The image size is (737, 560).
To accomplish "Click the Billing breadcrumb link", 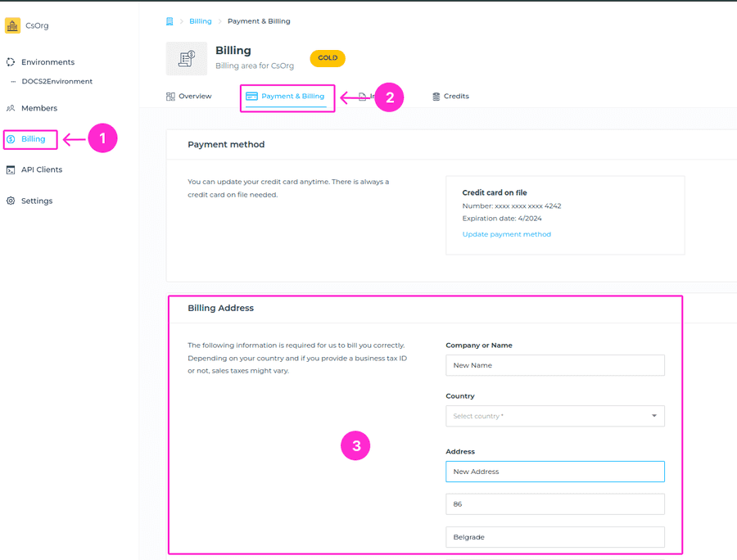I will tap(200, 21).
